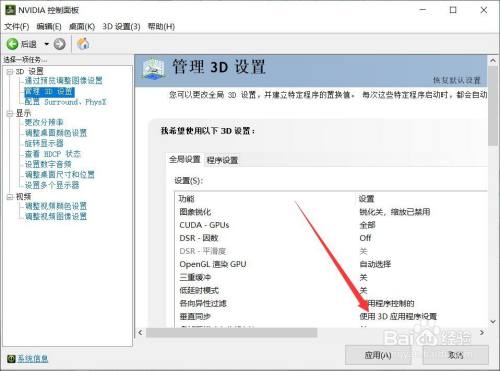Select the CUDA - GPUs settings row

(x=331, y=225)
